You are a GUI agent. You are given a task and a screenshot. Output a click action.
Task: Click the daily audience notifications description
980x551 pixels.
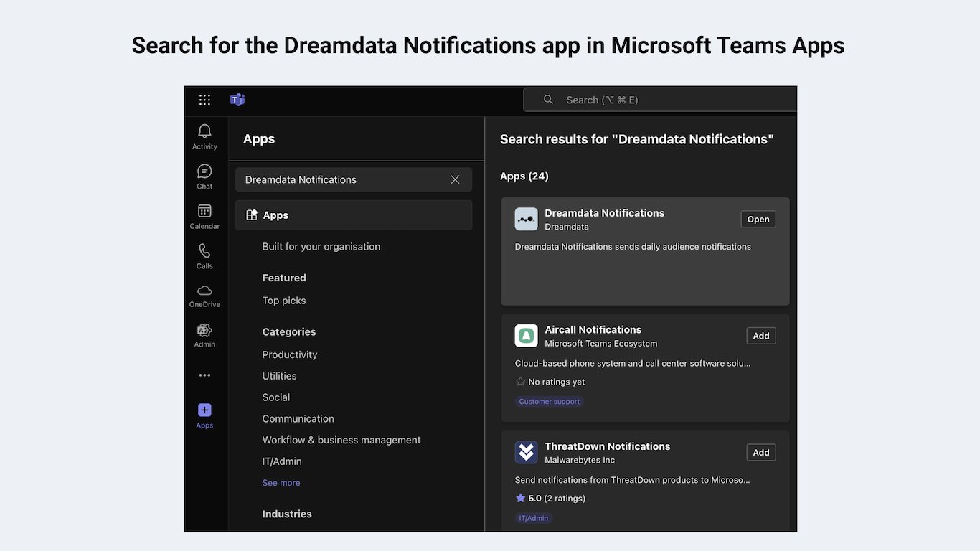633,247
